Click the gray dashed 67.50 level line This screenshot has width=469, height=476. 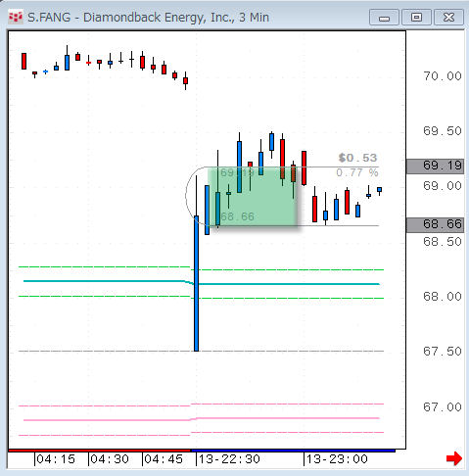pyautogui.click(x=202, y=351)
